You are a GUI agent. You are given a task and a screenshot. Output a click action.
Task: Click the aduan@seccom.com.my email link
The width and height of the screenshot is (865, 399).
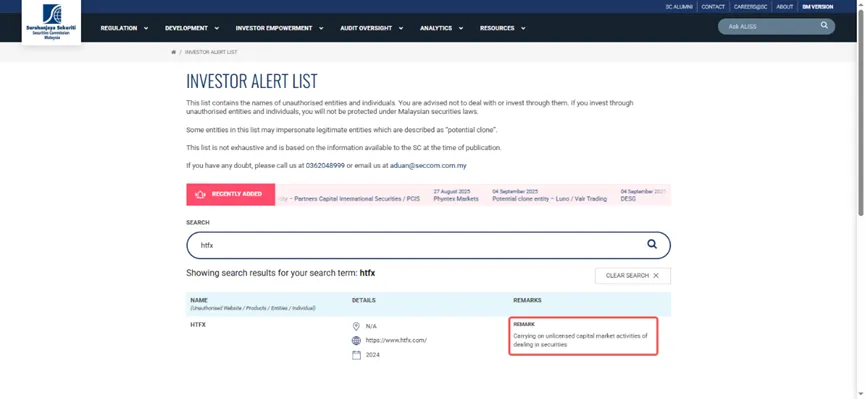click(428, 166)
